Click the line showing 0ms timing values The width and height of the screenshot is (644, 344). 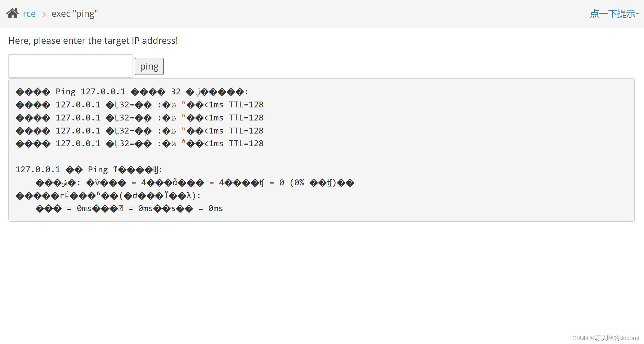click(x=129, y=208)
